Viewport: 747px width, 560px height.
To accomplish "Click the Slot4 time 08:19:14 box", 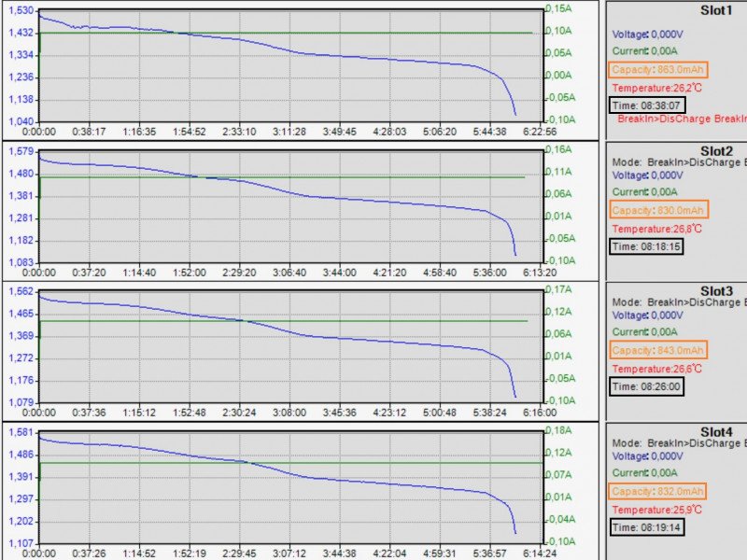I will pos(646,527).
